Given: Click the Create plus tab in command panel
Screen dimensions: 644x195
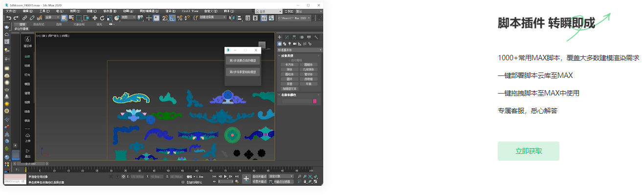Looking at the screenshot, I should tap(280, 37).
